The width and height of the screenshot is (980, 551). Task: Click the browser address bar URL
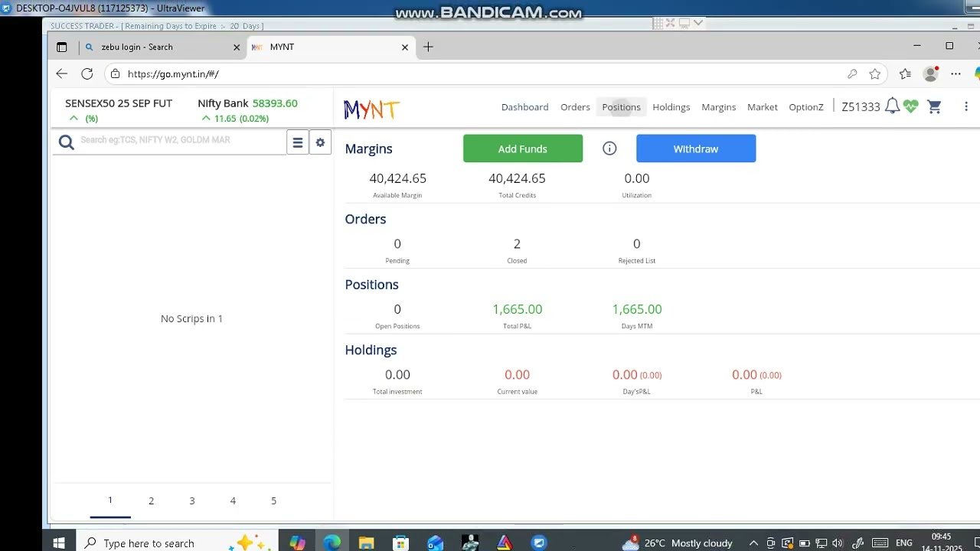point(173,74)
